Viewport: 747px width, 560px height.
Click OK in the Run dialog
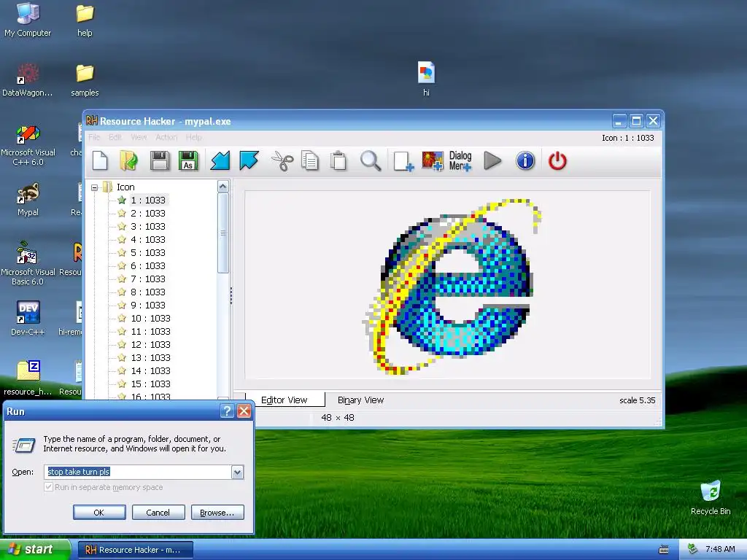(99, 513)
